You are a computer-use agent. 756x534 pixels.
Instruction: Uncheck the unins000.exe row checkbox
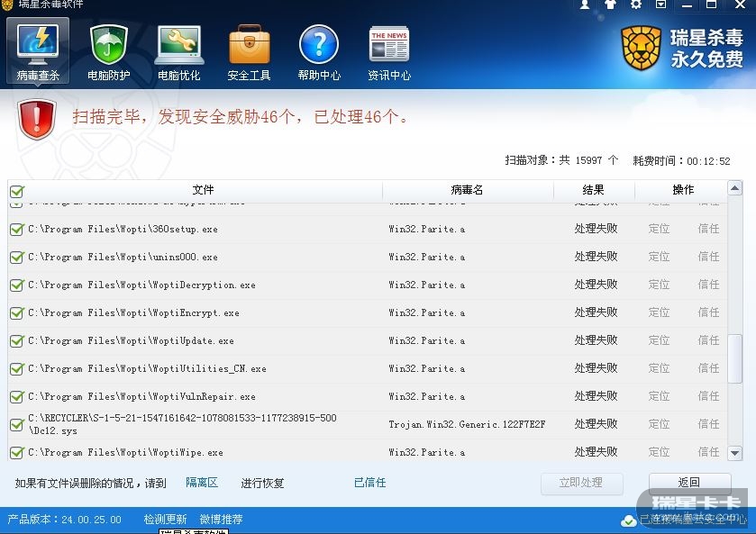[x=17, y=258]
